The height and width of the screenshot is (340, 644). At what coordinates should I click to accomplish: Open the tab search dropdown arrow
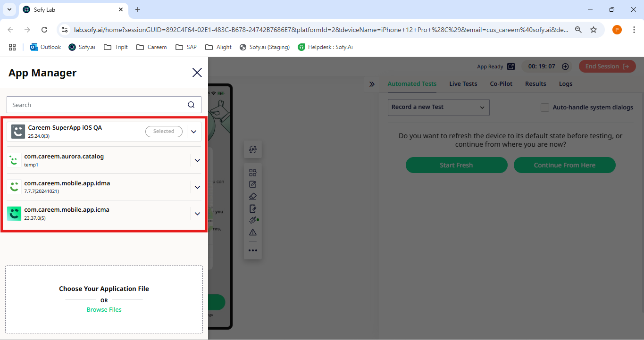(9, 9)
